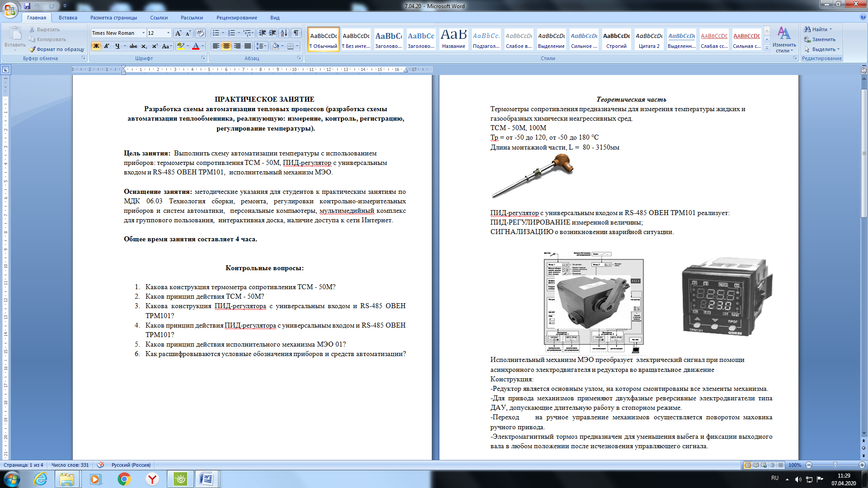Screen dimensions: 868x488
Task: Align text to the right
Action: [x=237, y=46]
